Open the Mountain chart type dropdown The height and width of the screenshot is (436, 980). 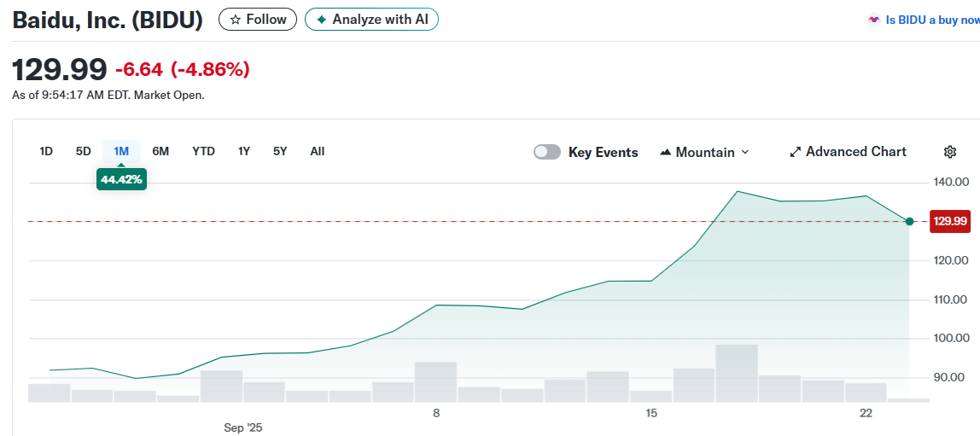coord(704,153)
